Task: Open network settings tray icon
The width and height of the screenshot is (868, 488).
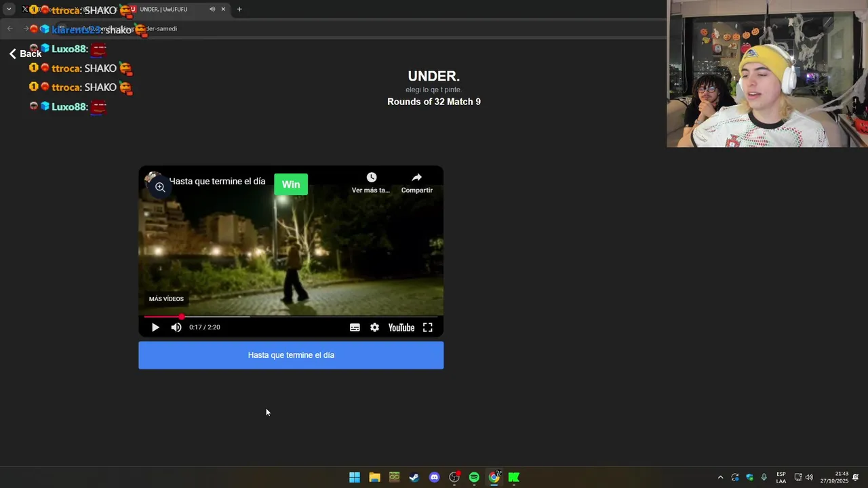Action: 798,477
